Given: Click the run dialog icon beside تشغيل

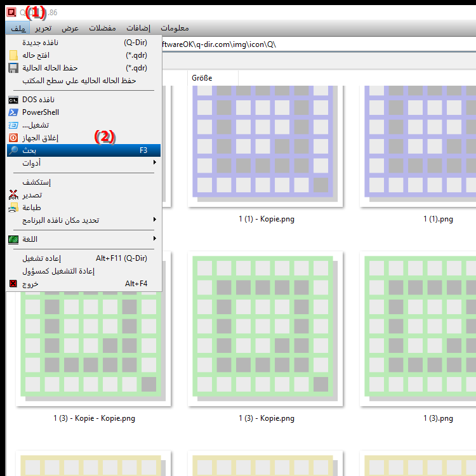Looking at the screenshot, I should pyautogui.click(x=13, y=125).
